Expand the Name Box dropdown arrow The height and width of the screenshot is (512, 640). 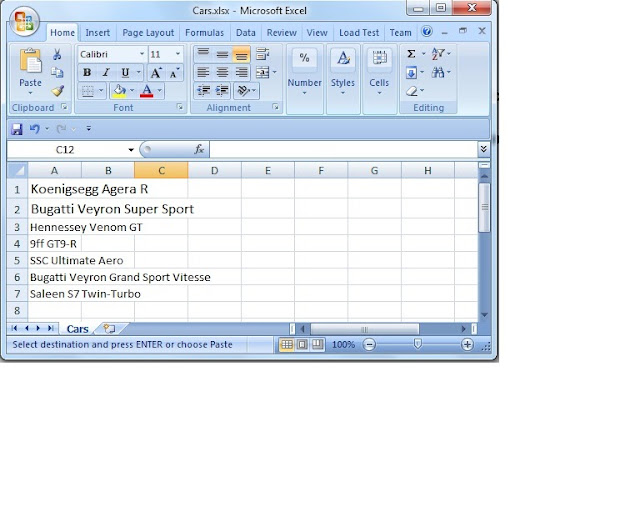131,150
